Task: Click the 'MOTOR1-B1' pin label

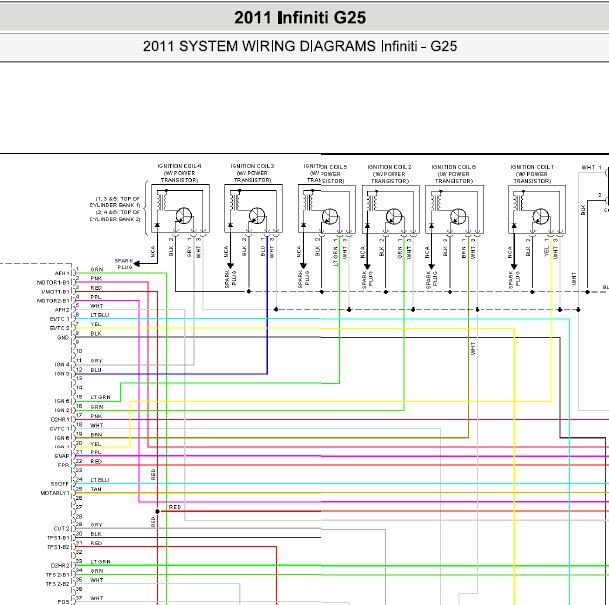Action: (53, 283)
